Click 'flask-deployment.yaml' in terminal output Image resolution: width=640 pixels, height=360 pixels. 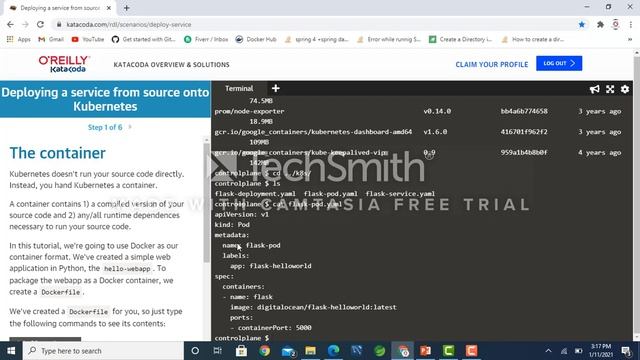pyautogui.click(x=255, y=193)
